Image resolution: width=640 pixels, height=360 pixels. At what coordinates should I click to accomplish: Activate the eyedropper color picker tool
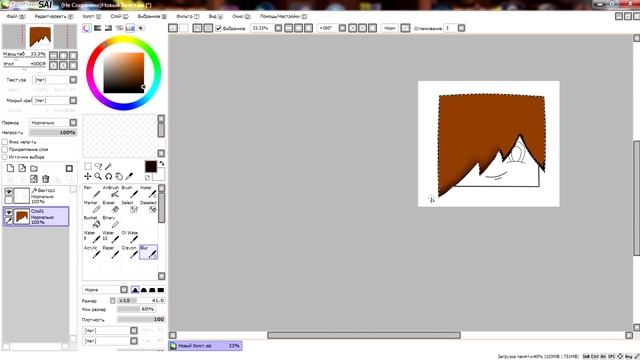pyautogui.click(x=129, y=176)
